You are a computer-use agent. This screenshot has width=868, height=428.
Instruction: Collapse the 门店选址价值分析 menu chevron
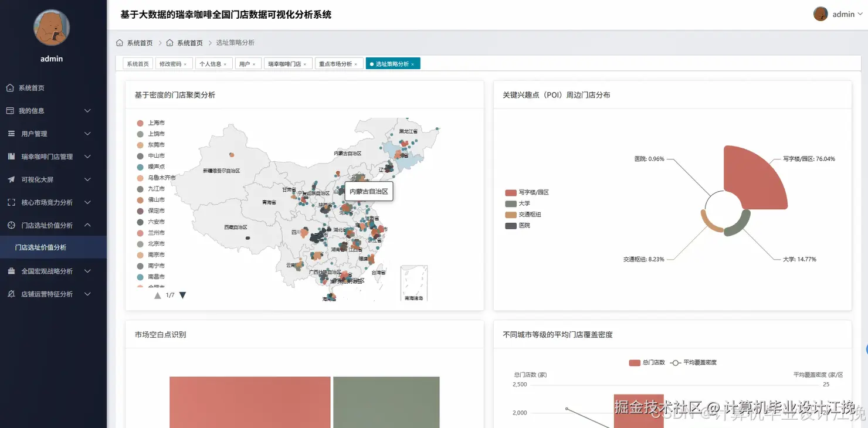87,225
